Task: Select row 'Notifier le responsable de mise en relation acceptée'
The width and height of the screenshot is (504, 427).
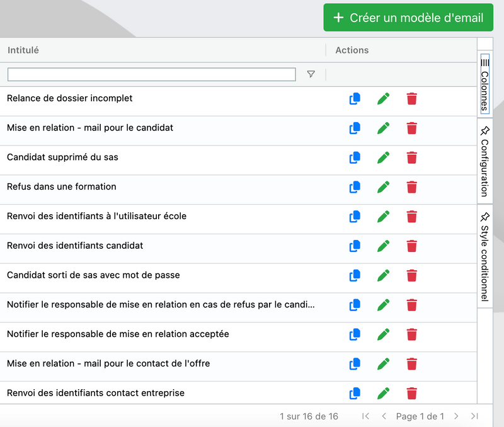Action: [238, 337]
